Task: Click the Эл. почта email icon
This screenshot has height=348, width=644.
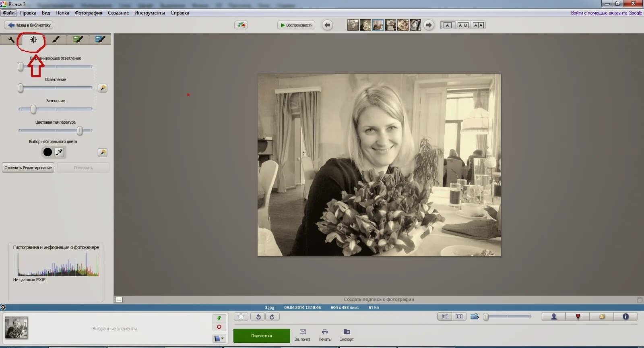Action: (303, 335)
